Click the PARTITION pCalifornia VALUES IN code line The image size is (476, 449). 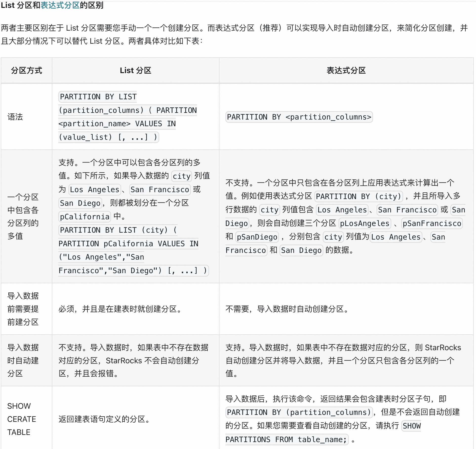pyautogui.click(x=128, y=244)
